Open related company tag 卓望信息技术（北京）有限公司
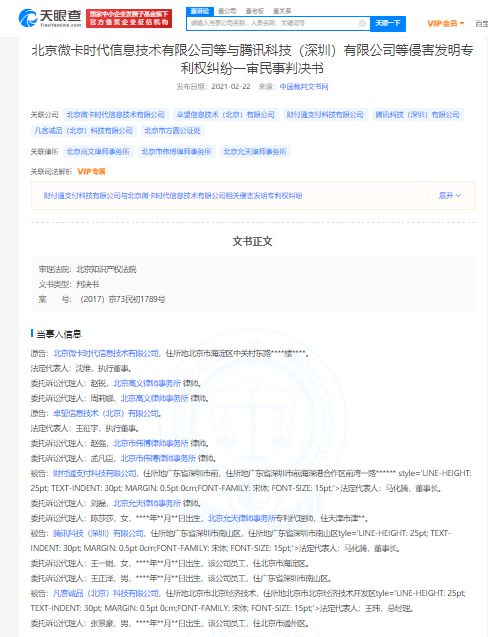The height and width of the screenshot is (637, 488). click(226, 115)
